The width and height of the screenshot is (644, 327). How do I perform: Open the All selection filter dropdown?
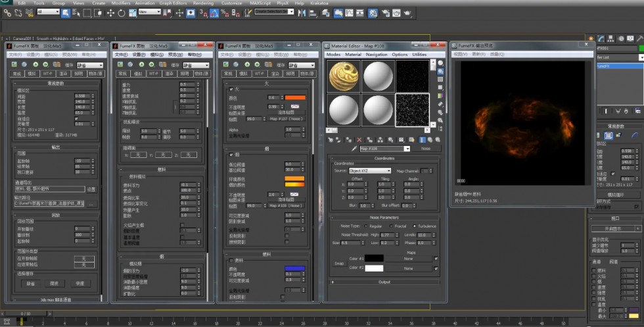pos(48,12)
